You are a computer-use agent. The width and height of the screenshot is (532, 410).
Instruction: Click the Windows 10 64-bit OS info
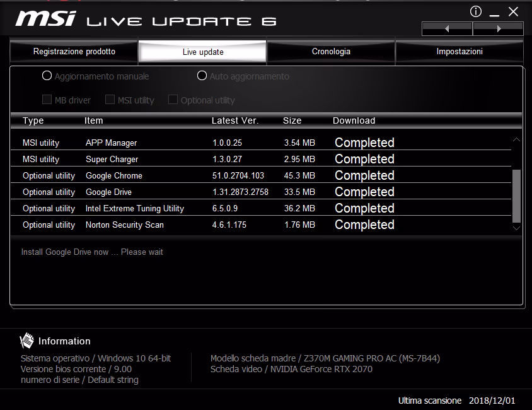pyautogui.click(x=96, y=358)
